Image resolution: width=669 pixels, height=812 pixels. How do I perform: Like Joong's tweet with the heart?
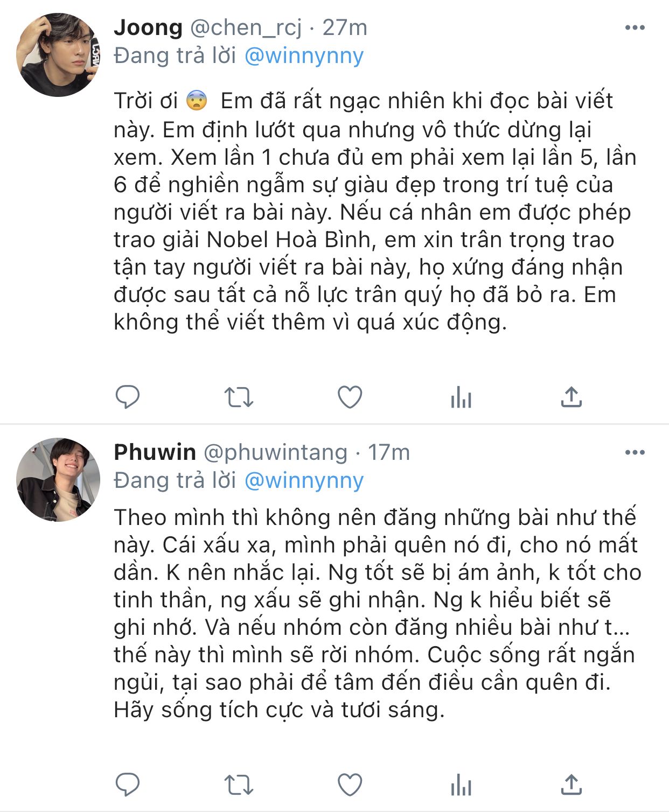click(x=350, y=397)
